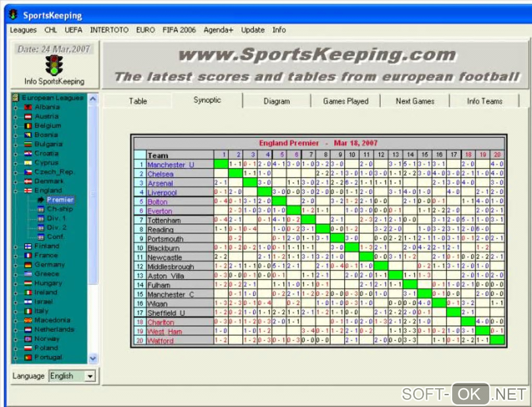This screenshot has width=532, height=407.
Task: Select the Ch-ship league tree item
Action: pyautogui.click(x=59, y=209)
